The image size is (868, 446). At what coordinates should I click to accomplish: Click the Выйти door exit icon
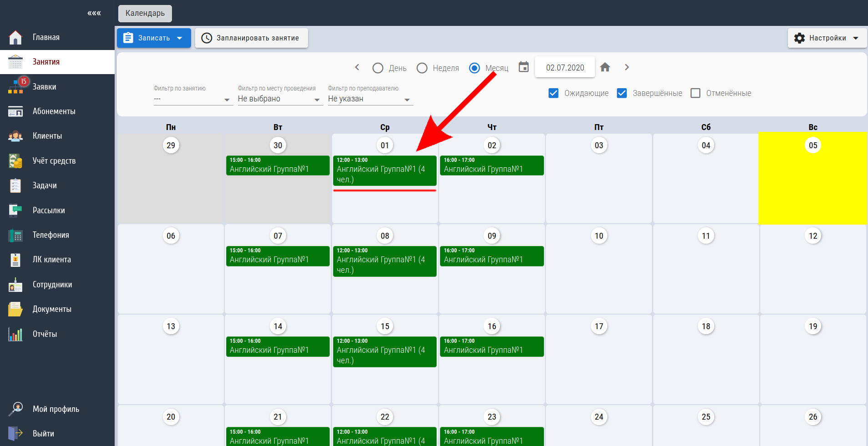tap(15, 434)
